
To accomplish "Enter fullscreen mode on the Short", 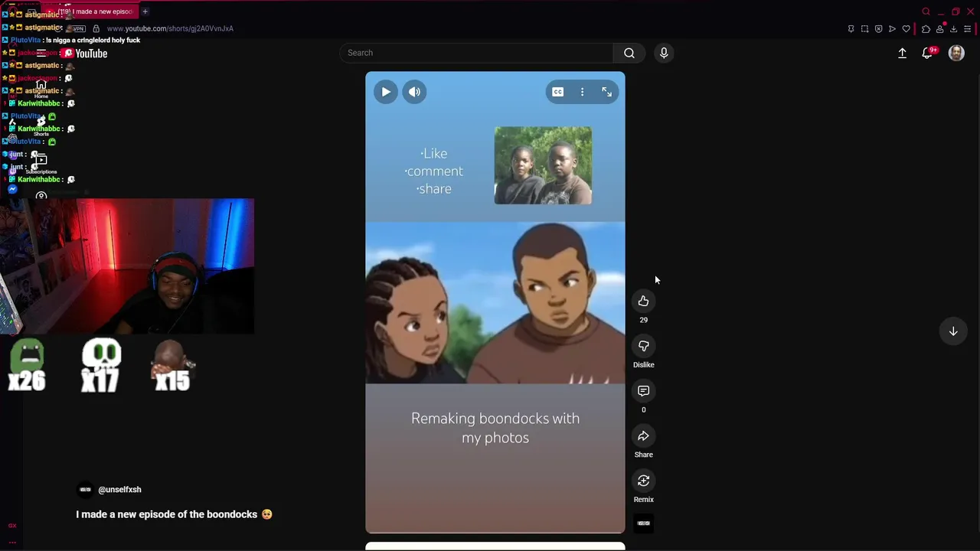I will click(606, 92).
